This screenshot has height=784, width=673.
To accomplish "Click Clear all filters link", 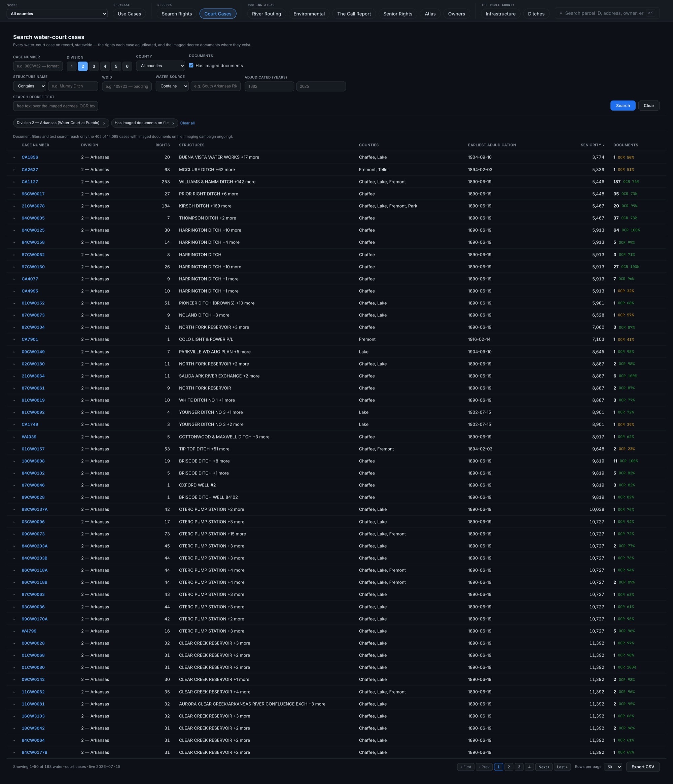I will tap(187, 123).
